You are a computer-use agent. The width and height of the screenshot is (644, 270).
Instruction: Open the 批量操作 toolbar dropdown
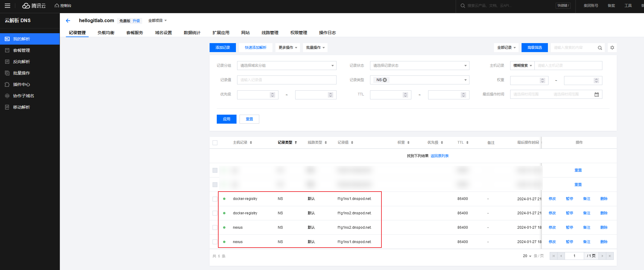pos(315,48)
